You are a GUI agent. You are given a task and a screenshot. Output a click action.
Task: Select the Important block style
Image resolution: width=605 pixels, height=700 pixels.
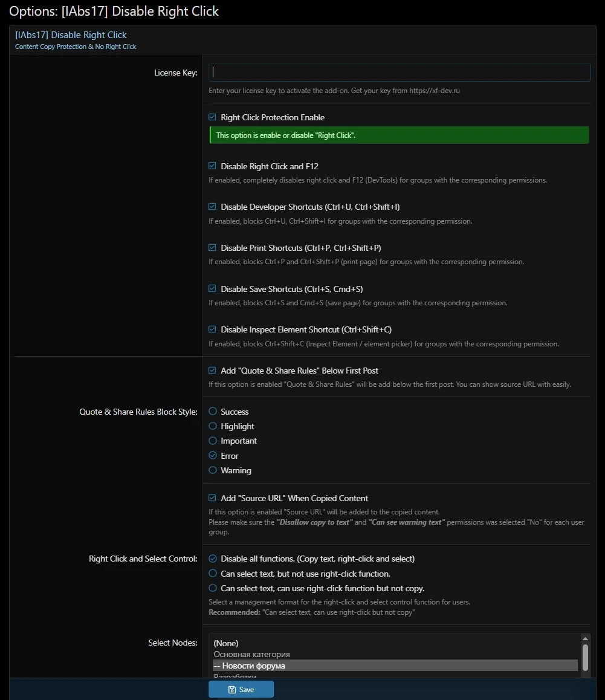coord(213,441)
